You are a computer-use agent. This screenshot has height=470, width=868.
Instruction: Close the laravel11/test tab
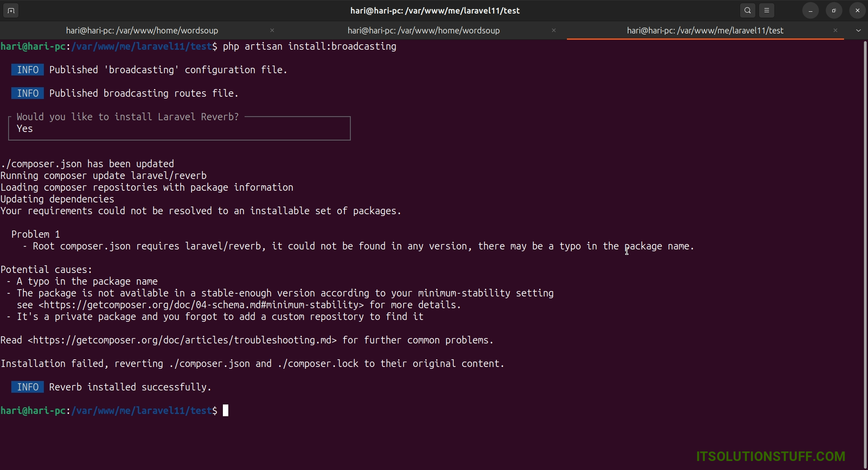835,30
